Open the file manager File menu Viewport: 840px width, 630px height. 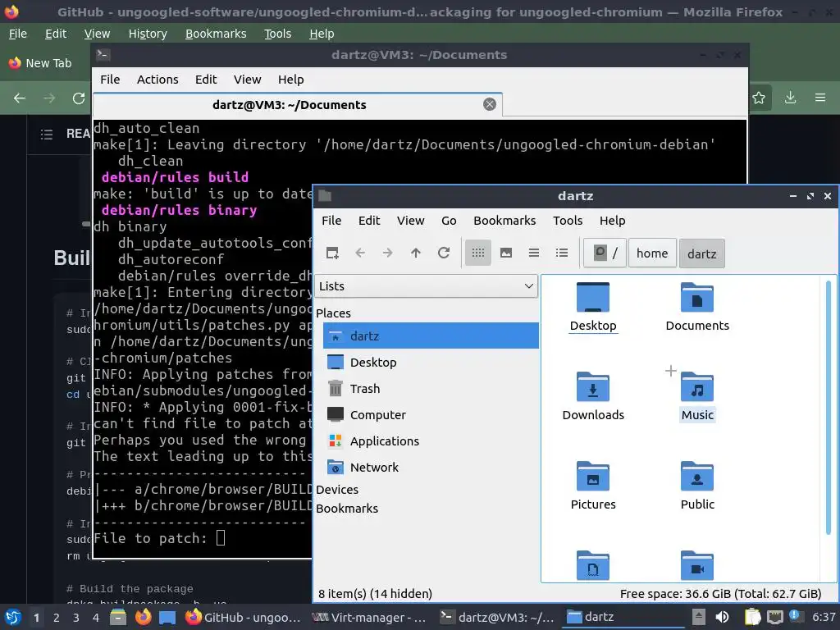331,221
